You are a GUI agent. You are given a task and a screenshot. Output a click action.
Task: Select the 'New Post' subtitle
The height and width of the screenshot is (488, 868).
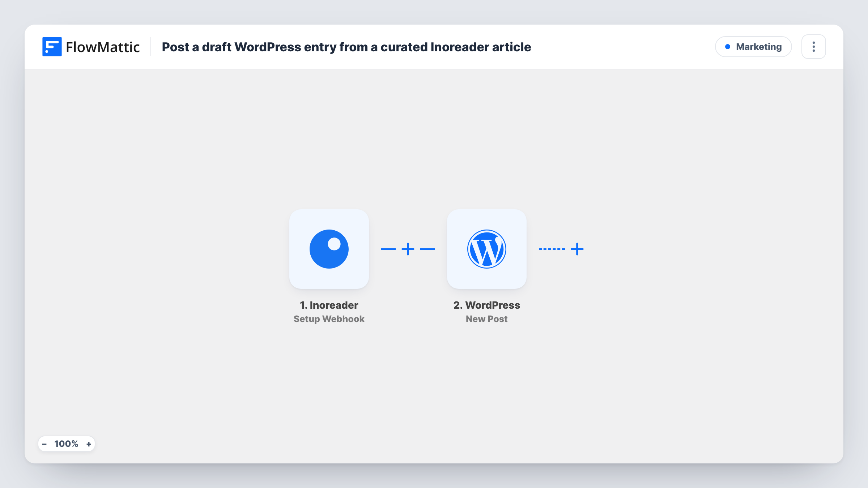(486, 319)
